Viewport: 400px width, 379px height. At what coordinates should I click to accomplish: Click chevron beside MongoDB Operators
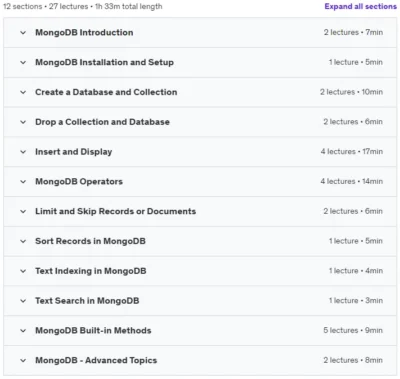[23, 182]
